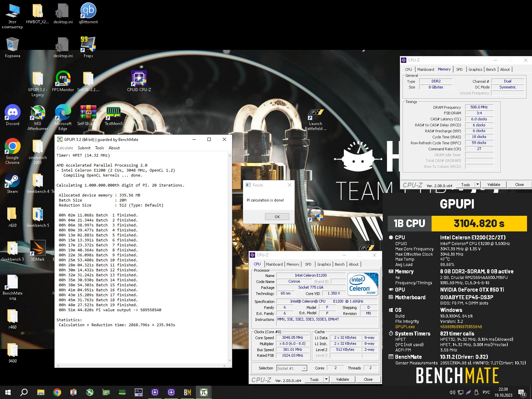532x399 pixels.
Task: Expand Tools dropdown arrow in lower CPU-Z
Action: [327, 379]
